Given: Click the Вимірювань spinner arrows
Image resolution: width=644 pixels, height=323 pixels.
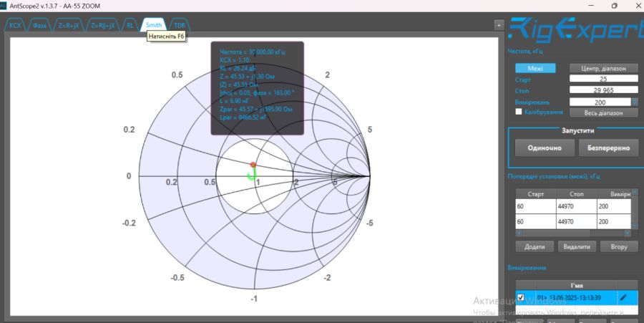Looking at the screenshot, I should pyautogui.click(x=633, y=102).
